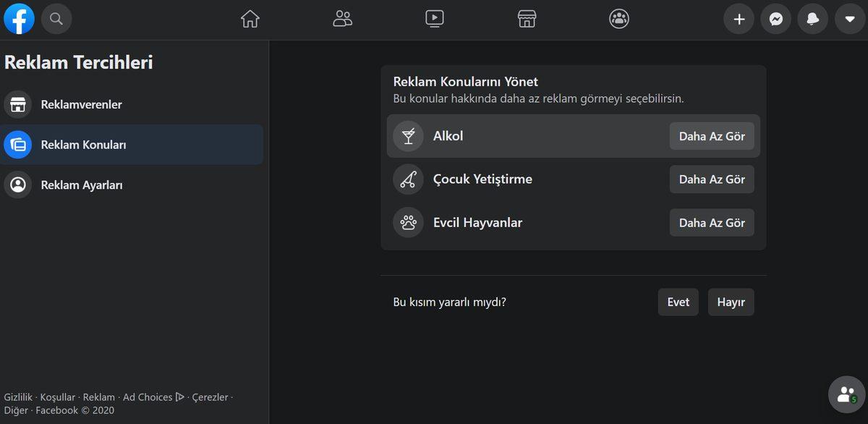Open the Groups icon in top bar
Screen dimensions: 868x424
(618, 19)
